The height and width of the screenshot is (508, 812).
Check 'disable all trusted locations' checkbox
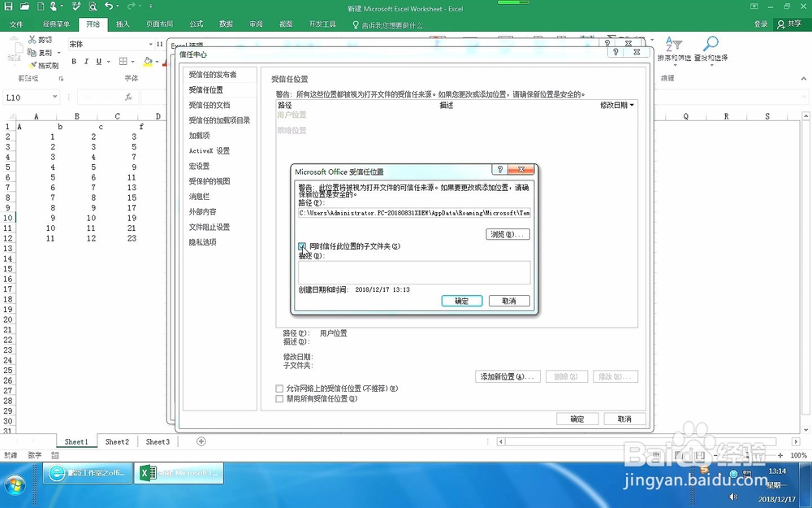coord(279,398)
